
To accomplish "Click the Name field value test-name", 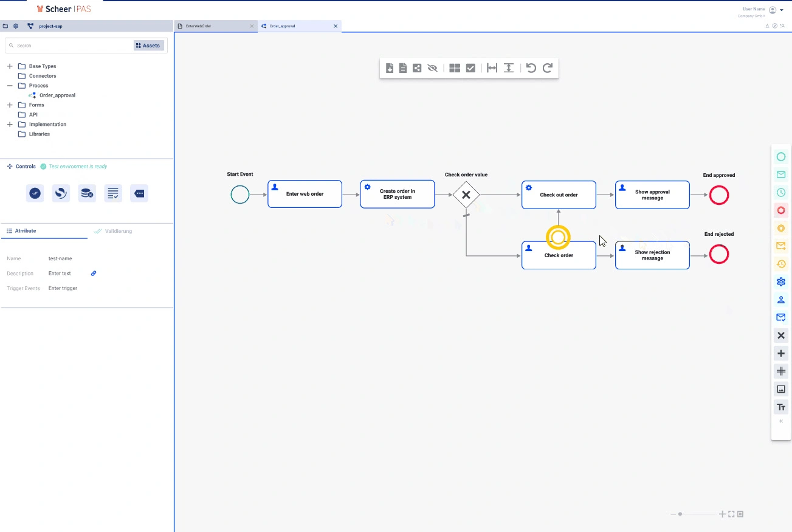I will click(60, 259).
